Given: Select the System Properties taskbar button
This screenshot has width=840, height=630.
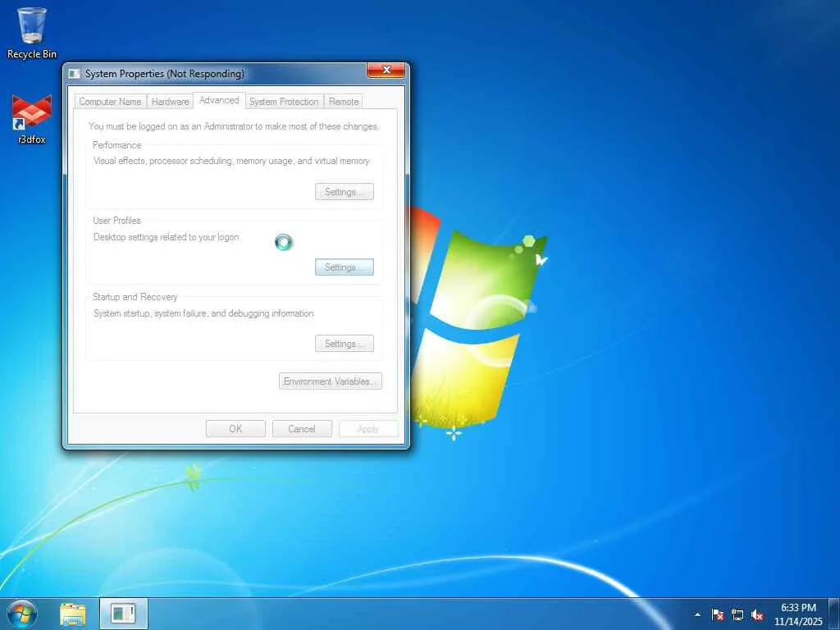Looking at the screenshot, I should [x=123, y=614].
